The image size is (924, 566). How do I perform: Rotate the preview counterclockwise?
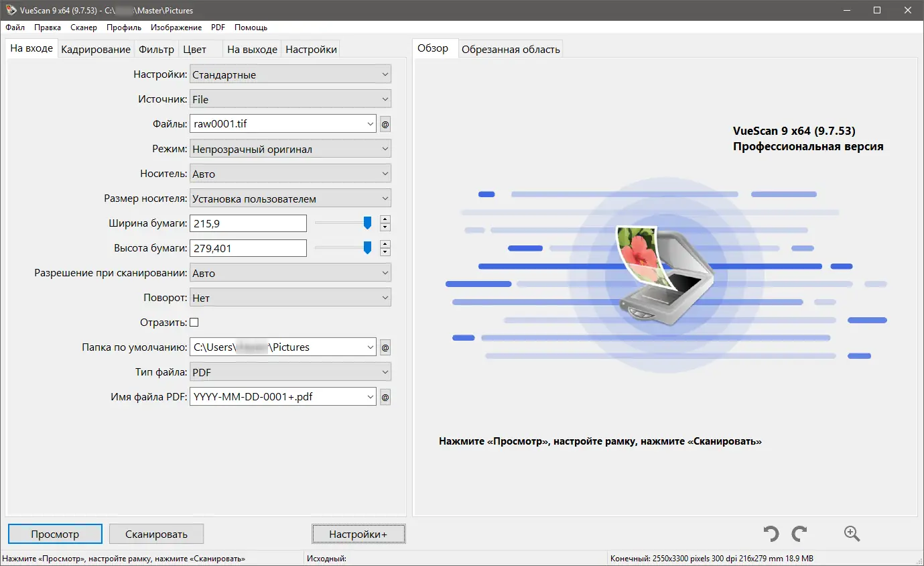(770, 533)
